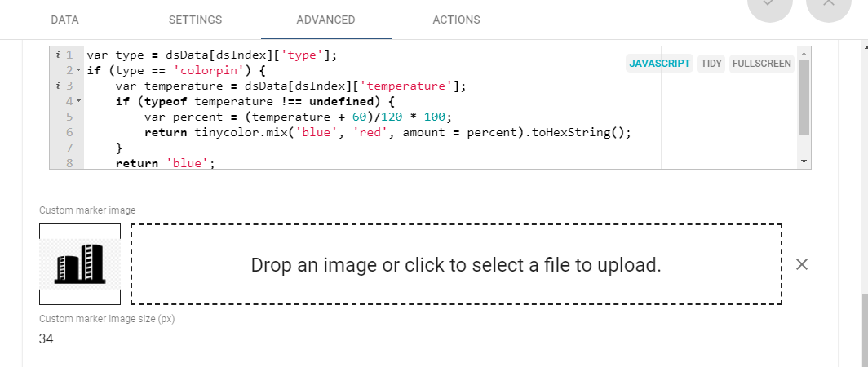Click the code editor scrollbar thumb
The height and width of the screenshot is (367, 868).
tap(804, 98)
